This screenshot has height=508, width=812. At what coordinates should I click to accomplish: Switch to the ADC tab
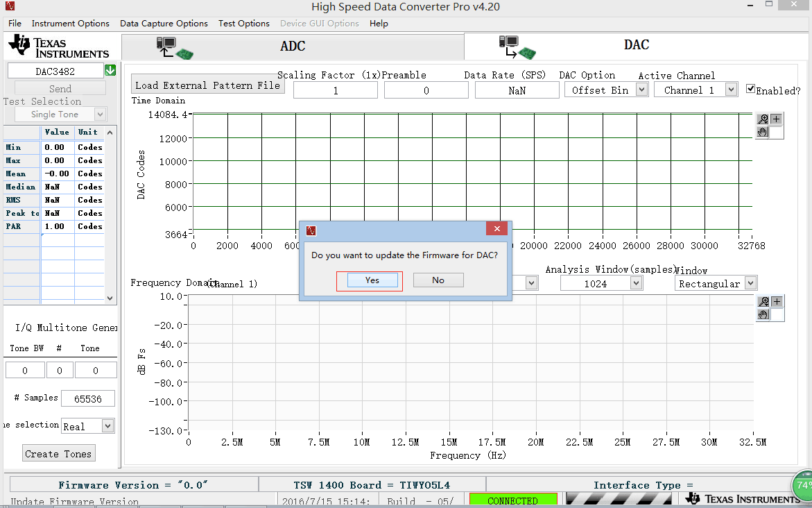(293, 46)
